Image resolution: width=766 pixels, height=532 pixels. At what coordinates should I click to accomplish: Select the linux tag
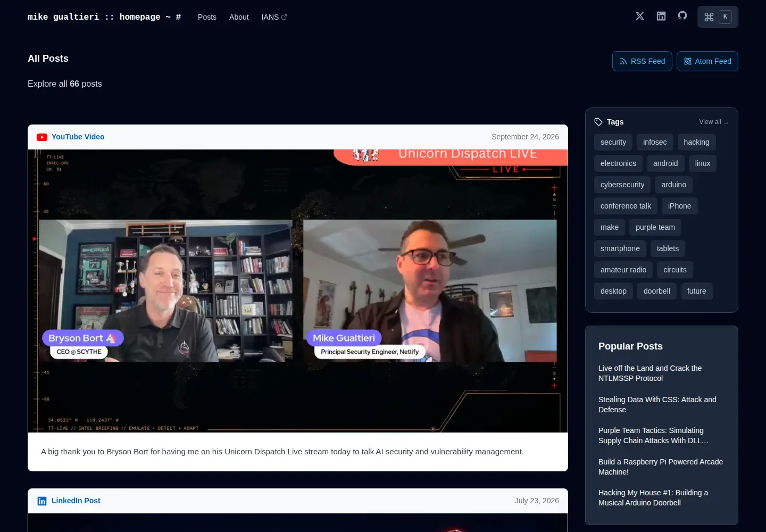point(703,163)
